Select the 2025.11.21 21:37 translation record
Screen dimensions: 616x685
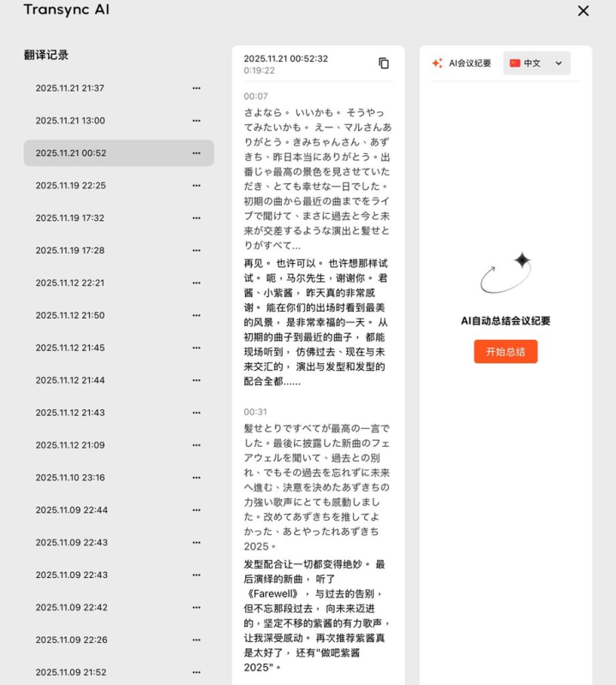(x=70, y=88)
